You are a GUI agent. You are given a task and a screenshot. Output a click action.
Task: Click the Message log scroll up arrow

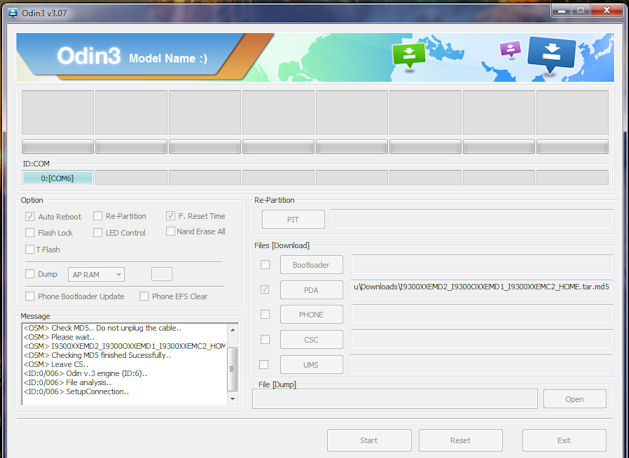(233, 330)
